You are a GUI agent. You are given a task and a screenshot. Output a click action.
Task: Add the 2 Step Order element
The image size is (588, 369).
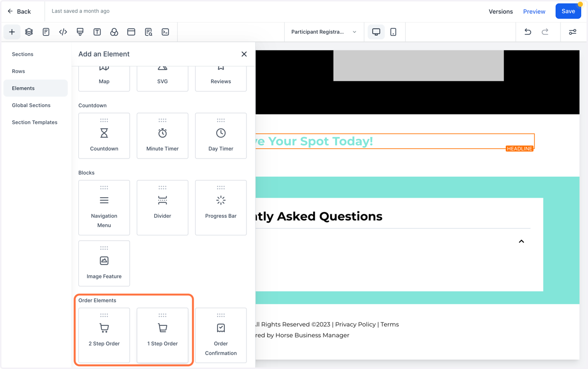(x=104, y=335)
